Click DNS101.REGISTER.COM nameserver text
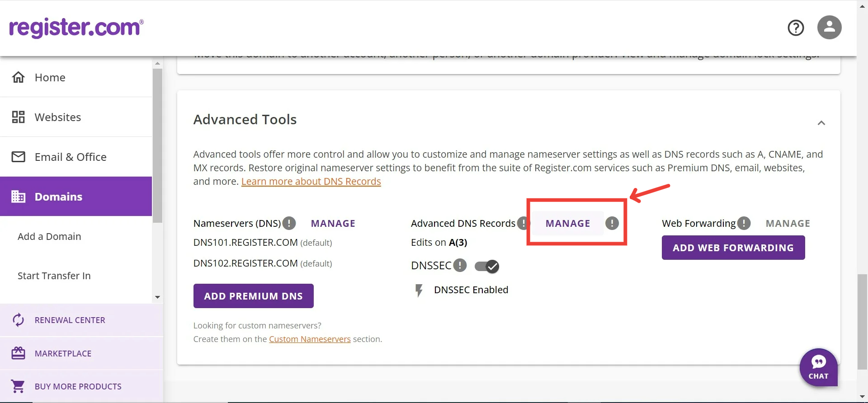Viewport: 868px width, 403px height. pos(245,242)
